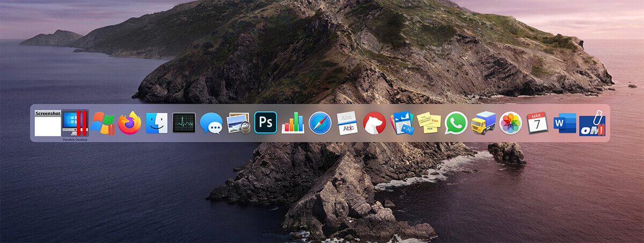Open the Preview app

238,123
